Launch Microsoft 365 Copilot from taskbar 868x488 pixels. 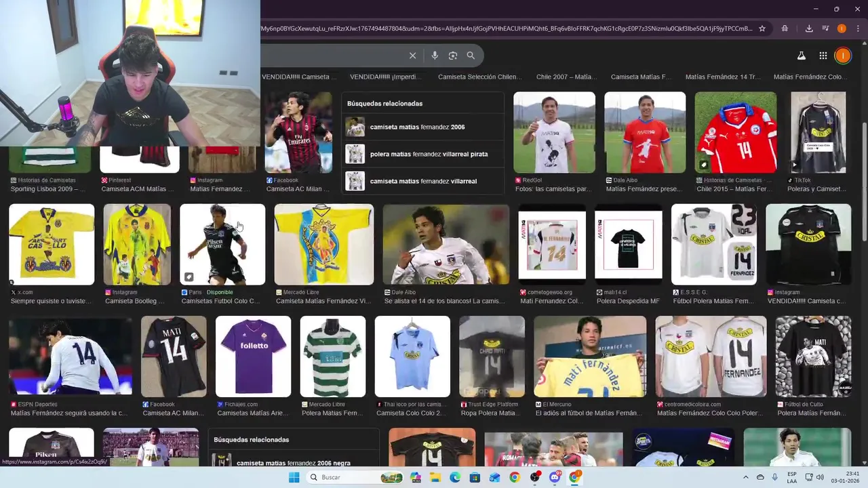(x=417, y=477)
